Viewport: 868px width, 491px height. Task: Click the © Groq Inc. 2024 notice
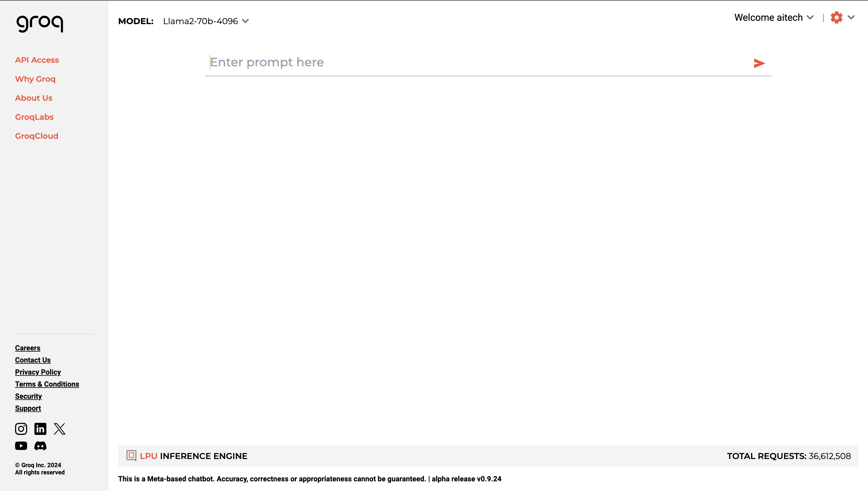[x=38, y=465]
